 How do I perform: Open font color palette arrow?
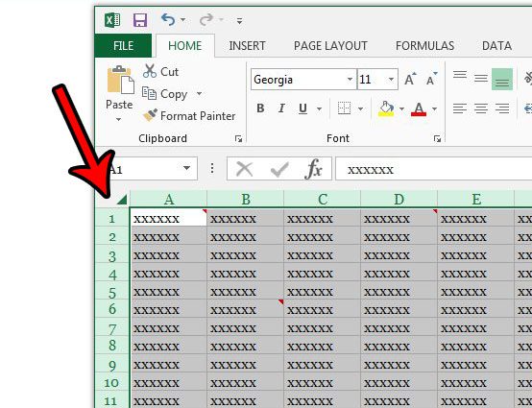[x=434, y=108]
